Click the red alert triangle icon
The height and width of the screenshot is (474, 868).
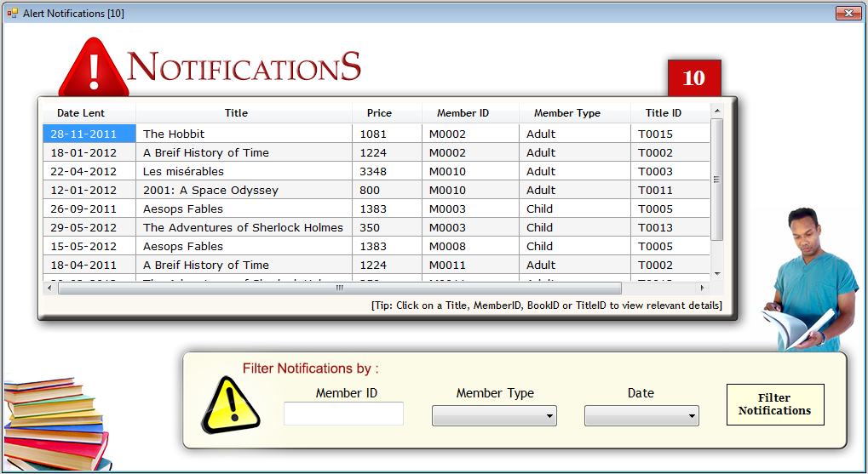93,68
